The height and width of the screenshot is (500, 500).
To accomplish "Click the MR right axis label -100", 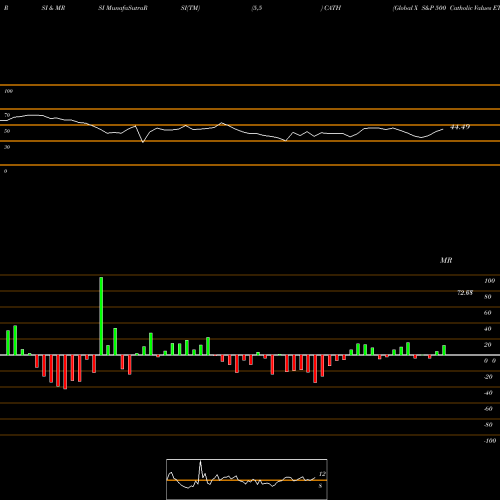I will coord(489,441).
